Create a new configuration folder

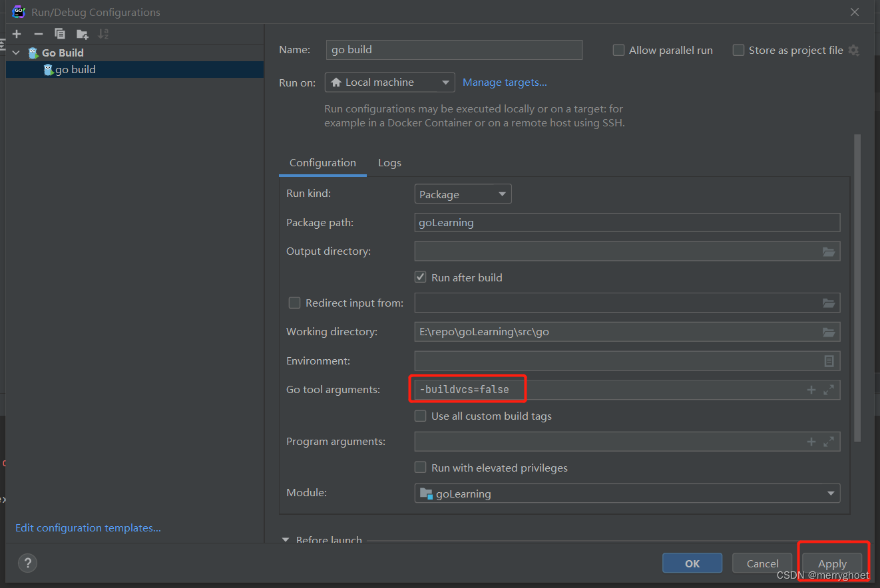[x=81, y=33]
